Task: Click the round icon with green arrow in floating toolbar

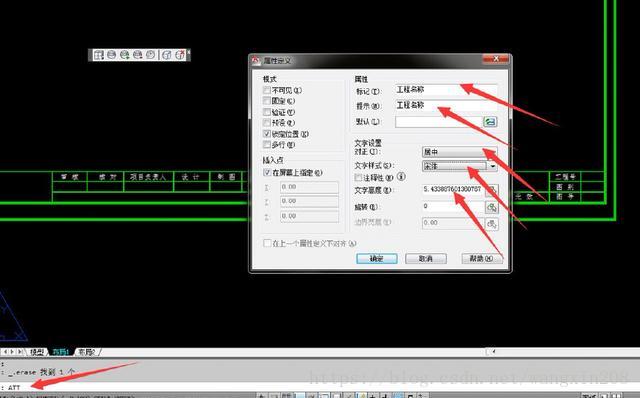Action: (125, 55)
